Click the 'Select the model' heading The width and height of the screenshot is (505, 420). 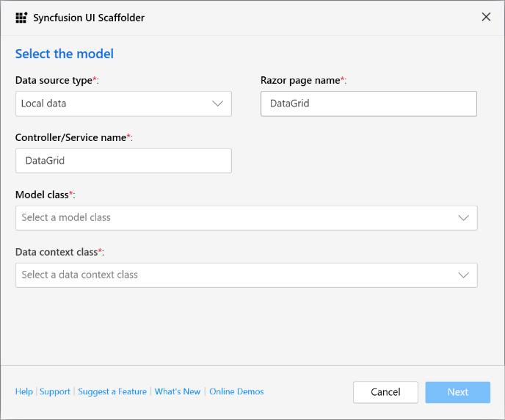[65, 54]
